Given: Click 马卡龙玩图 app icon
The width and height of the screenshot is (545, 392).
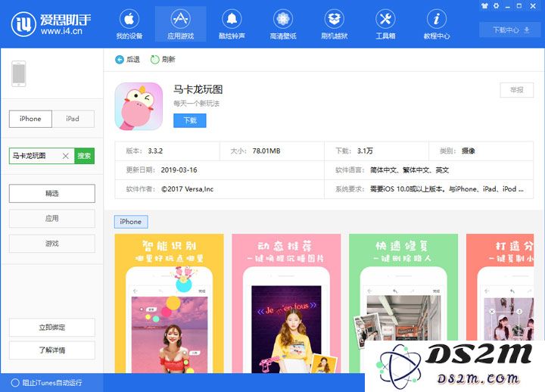Looking at the screenshot, I should [139, 107].
